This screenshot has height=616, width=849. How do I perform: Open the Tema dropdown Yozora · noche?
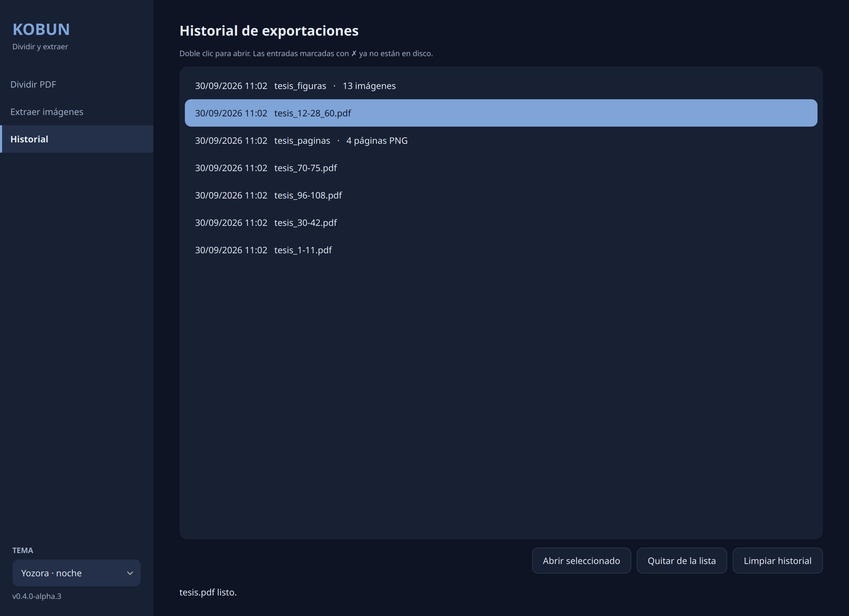coord(76,573)
